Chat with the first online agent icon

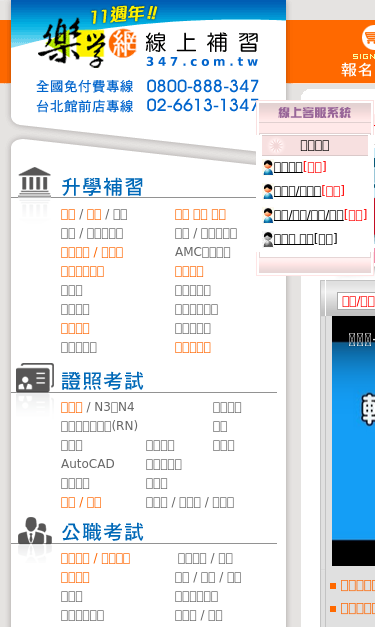click(x=268, y=168)
